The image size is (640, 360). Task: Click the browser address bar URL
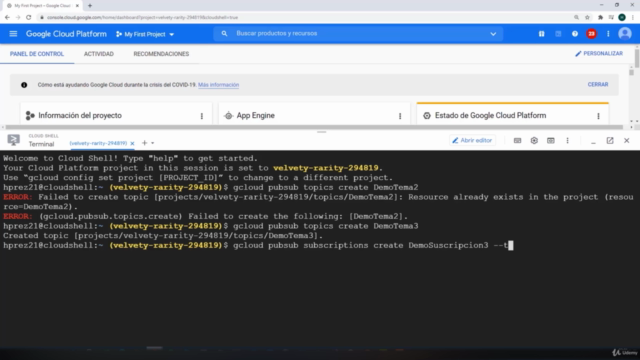pos(142,18)
